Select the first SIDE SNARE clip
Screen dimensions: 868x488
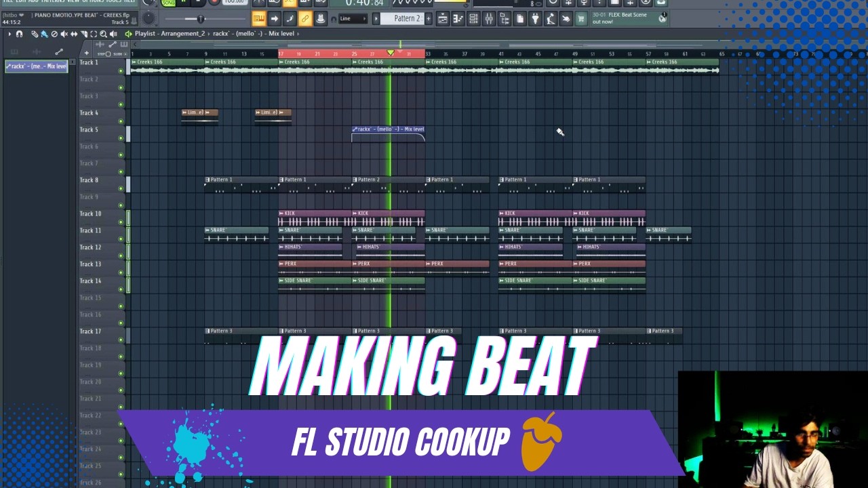pos(315,285)
